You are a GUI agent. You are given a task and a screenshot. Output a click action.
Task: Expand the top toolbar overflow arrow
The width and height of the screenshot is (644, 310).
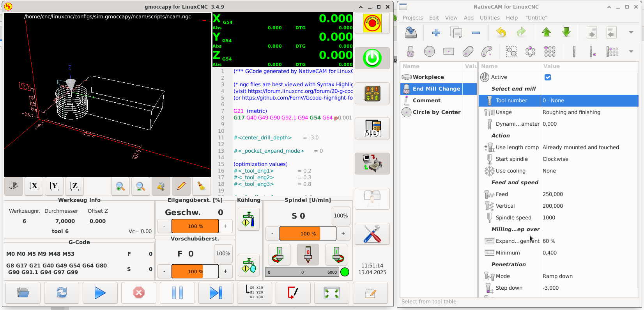pyautogui.click(x=631, y=33)
